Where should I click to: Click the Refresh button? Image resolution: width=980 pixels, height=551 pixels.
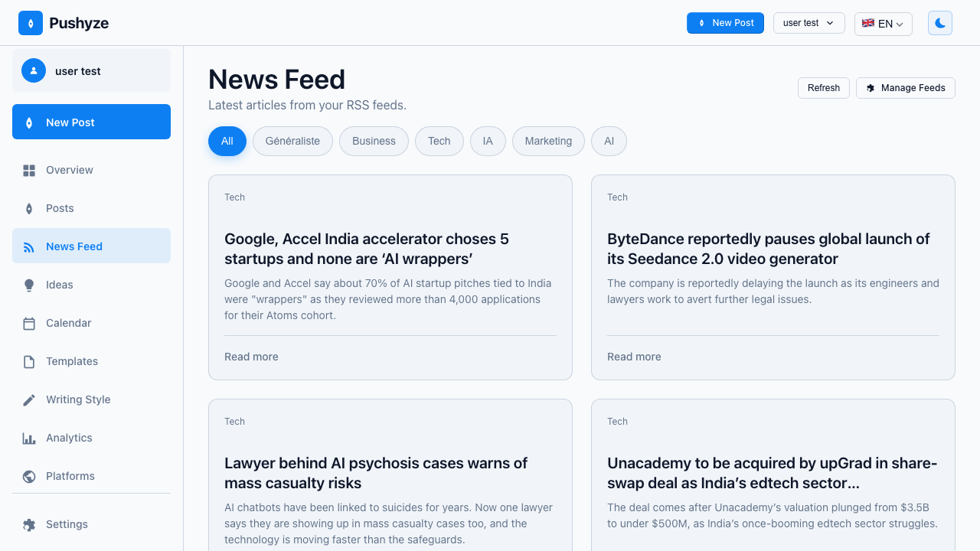[x=824, y=88]
